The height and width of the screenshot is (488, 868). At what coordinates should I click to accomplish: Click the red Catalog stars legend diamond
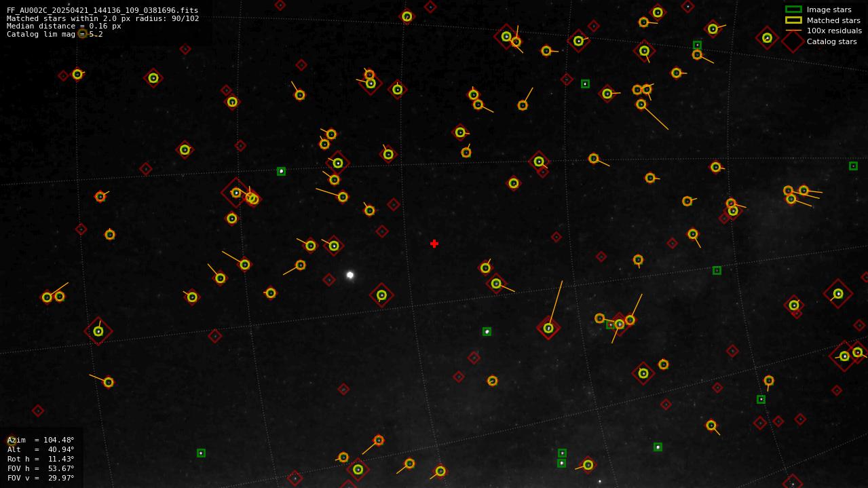(x=793, y=41)
